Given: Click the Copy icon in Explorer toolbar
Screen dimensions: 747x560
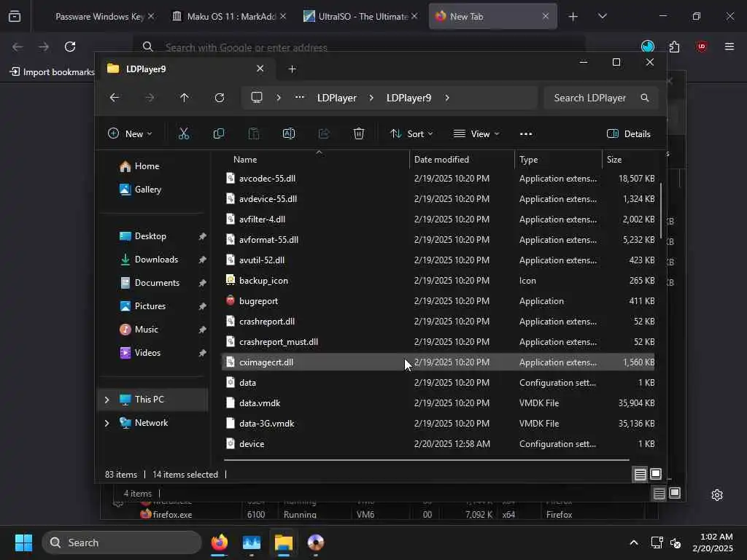Looking at the screenshot, I should [219, 134].
